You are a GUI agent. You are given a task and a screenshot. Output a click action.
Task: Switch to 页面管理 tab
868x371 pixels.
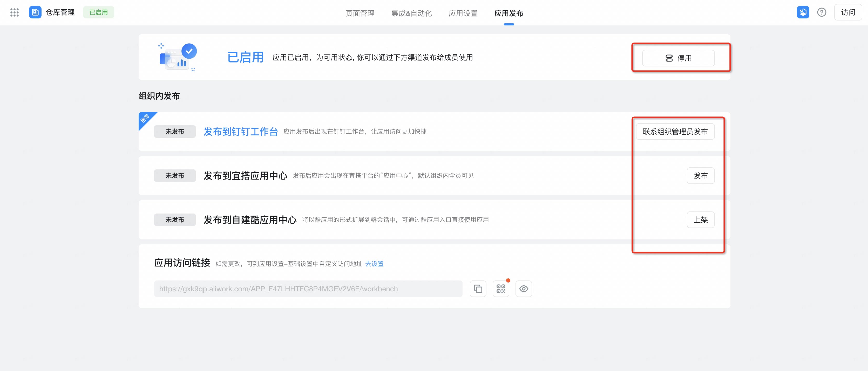(x=360, y=13)
